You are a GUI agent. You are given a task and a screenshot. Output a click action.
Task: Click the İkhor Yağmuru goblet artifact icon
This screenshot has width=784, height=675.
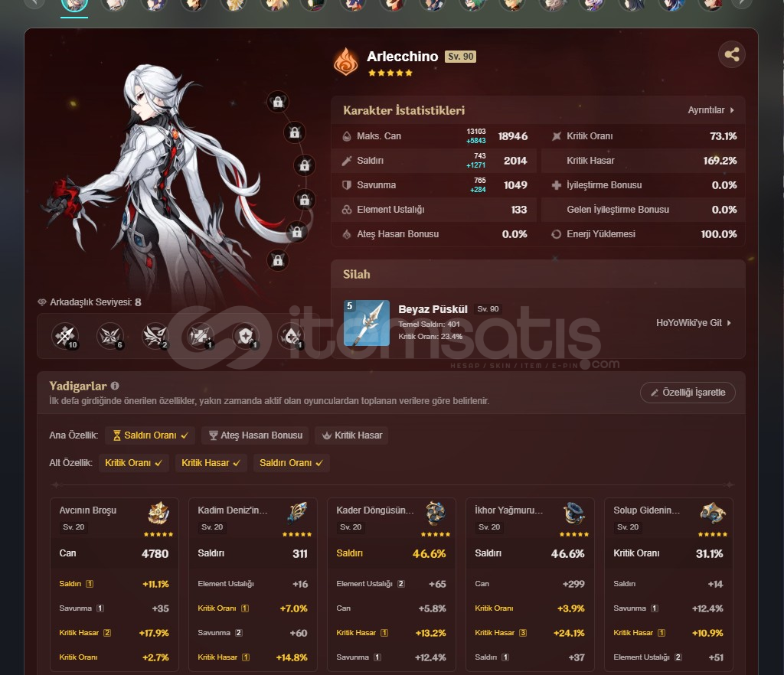coord(574,513)
